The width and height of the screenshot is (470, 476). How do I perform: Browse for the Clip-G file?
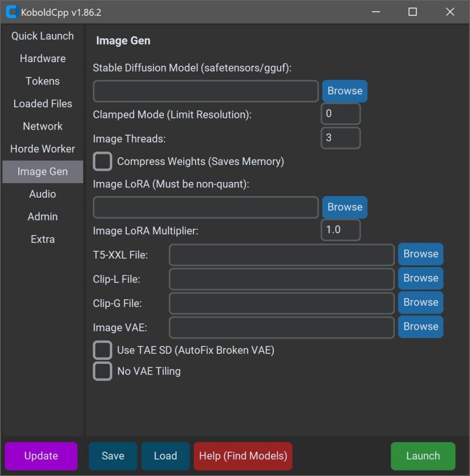(421, 302)
